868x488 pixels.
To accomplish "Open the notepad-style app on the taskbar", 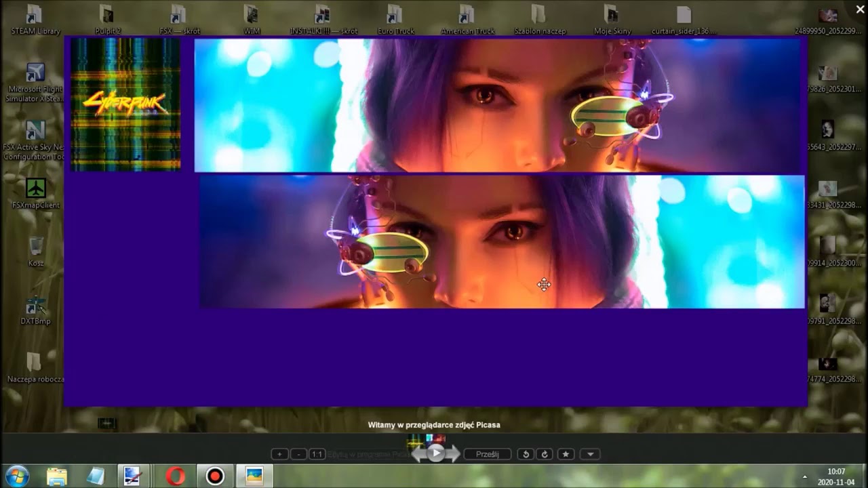I will click(96, 476).
